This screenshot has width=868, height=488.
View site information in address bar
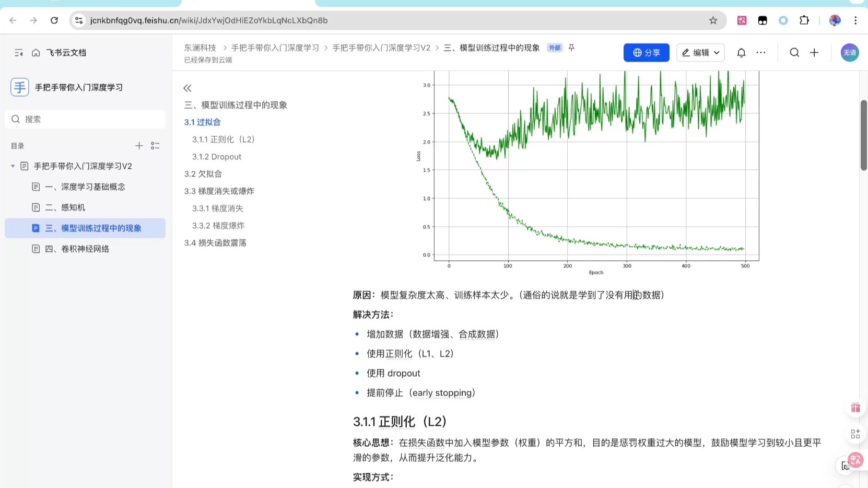click(x=79, y=20)
